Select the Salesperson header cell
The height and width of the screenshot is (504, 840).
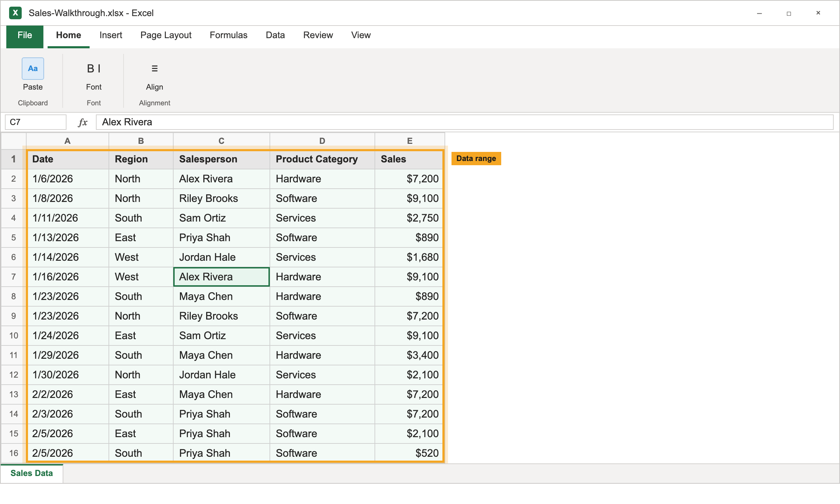pos(222,159)
